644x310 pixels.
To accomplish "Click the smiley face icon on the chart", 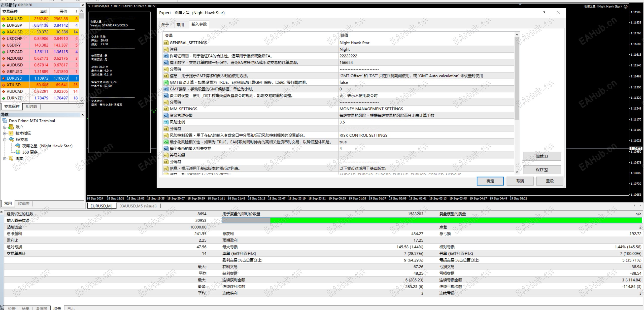I will pos(625,7).
